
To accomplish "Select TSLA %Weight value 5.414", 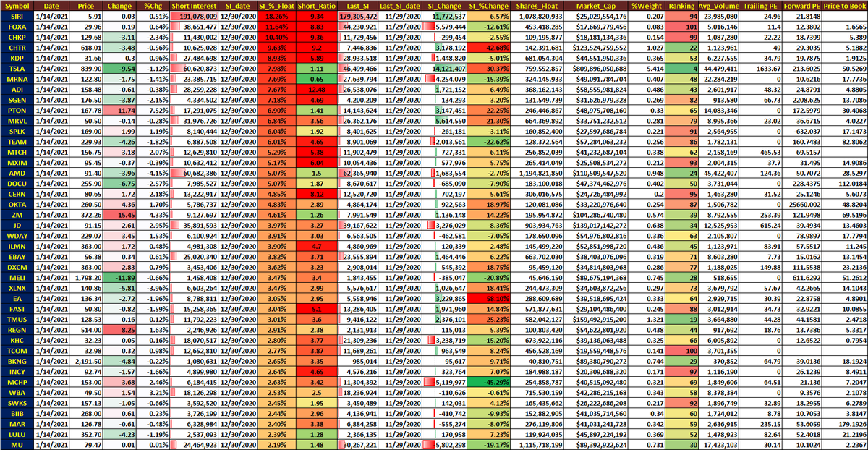I will coord(646,67).
